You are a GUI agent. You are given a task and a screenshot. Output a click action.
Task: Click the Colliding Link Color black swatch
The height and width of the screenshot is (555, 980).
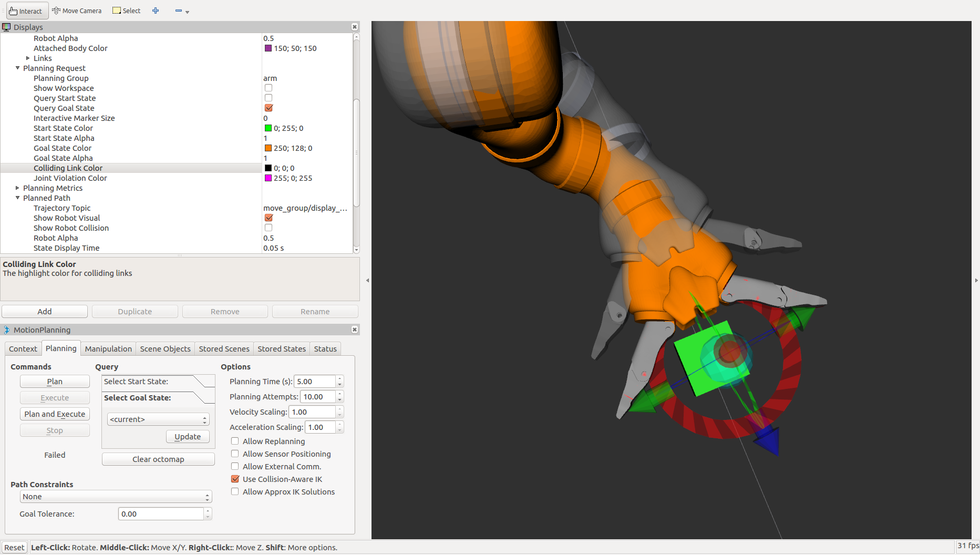[268, 168]
